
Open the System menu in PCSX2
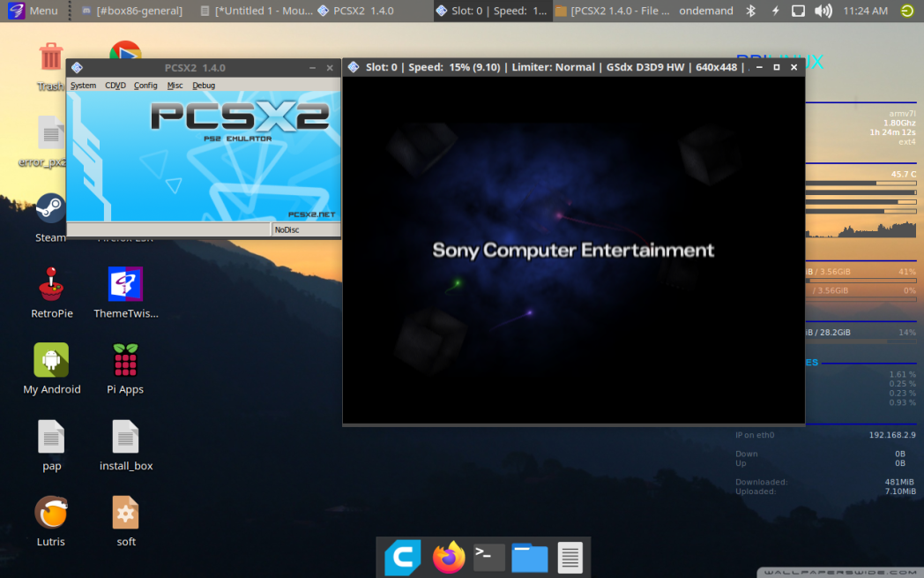tap(83, 86)
